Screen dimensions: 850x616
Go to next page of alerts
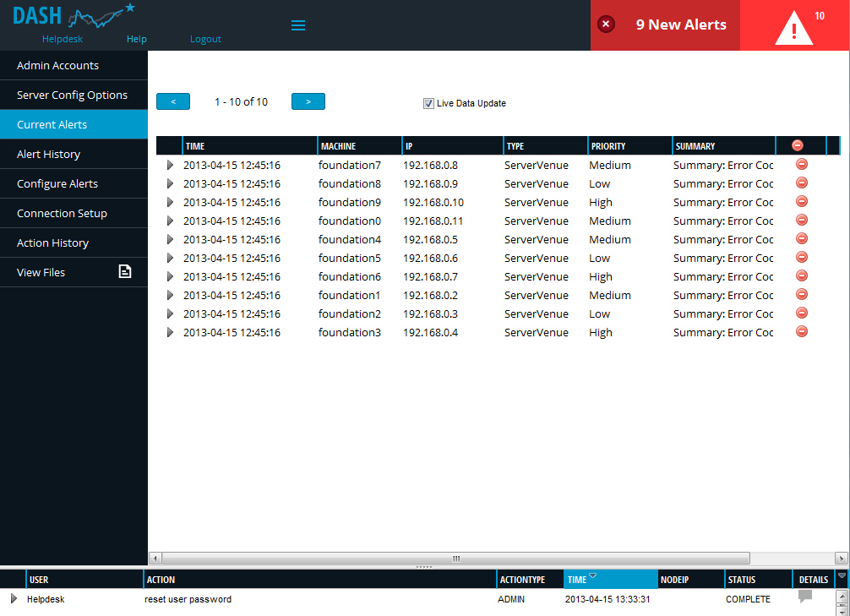tap(308, 101)
